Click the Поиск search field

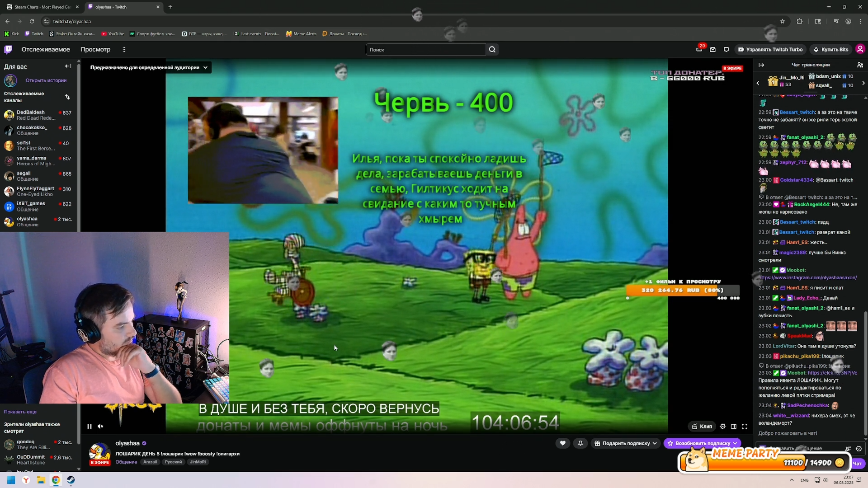(x=425, y=50)
